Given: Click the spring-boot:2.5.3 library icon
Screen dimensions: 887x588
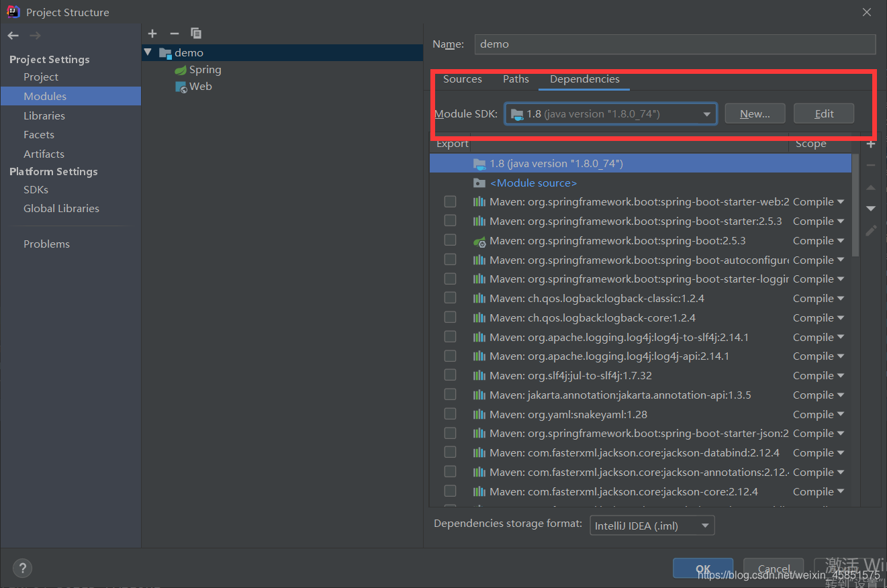Looking at the screenshot, I should point(479,241).
